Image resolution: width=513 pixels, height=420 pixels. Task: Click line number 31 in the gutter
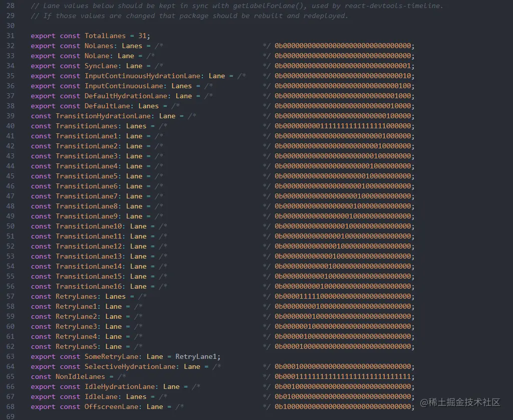(11, 36)
